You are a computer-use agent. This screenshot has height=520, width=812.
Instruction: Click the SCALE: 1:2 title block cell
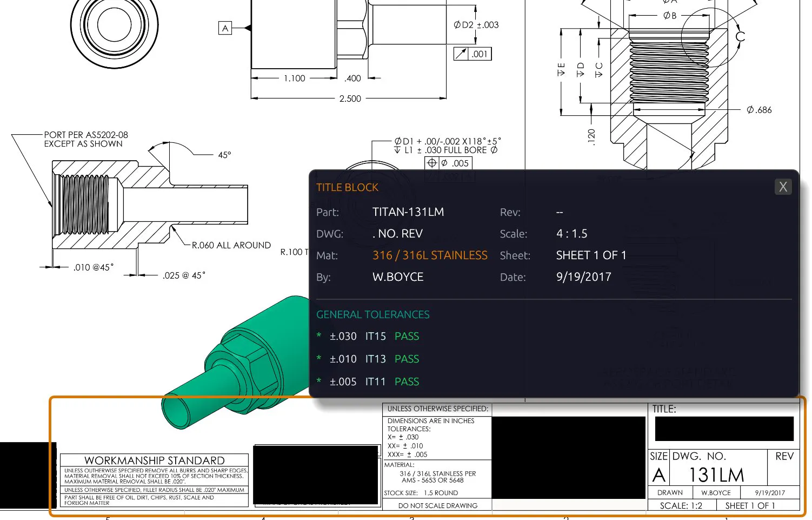pos(681,505)
